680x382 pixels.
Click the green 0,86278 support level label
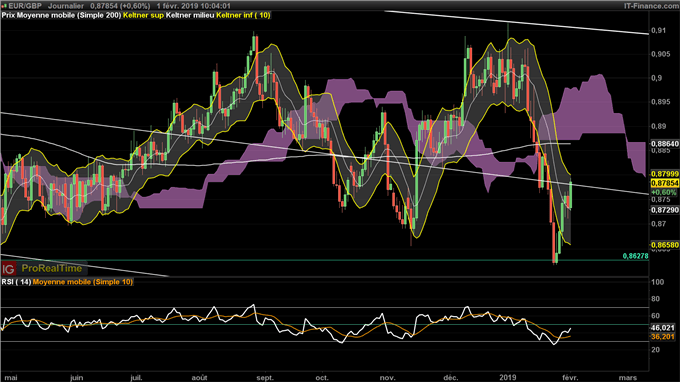pyautogui.click(x=635, y=256)
